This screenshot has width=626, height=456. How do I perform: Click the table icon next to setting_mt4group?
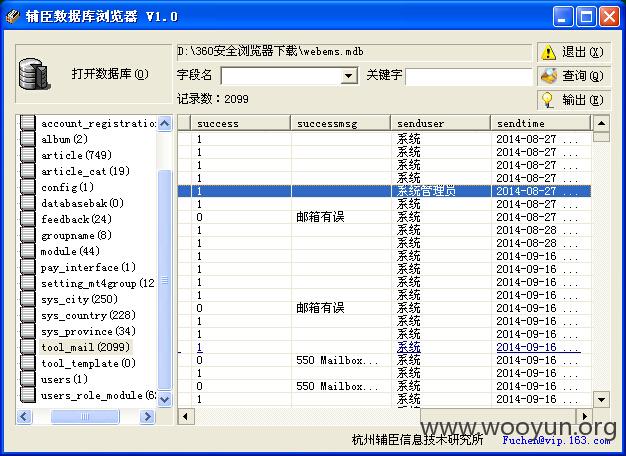point(28,283)
